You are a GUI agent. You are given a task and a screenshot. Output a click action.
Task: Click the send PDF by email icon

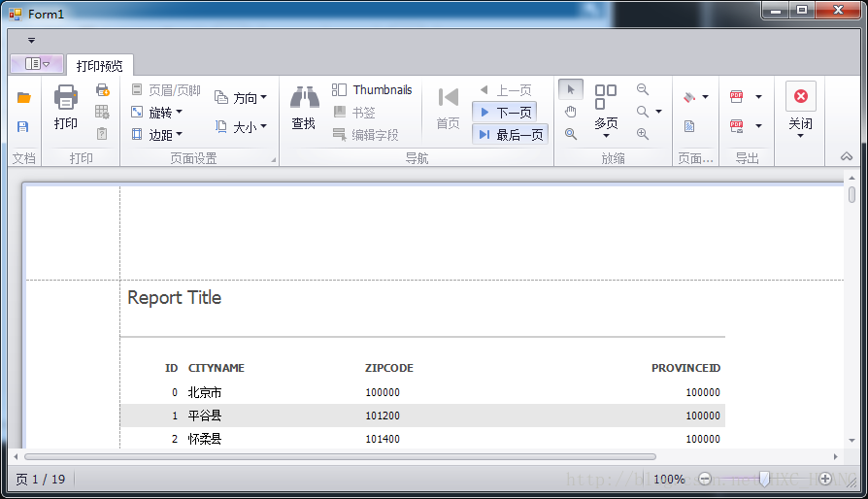736,126
